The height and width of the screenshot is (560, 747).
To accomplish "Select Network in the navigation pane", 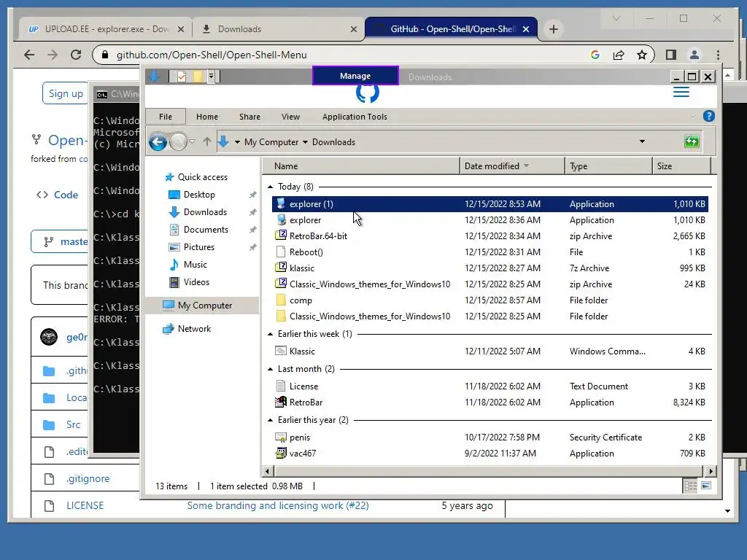I will [x=187, y=329].
